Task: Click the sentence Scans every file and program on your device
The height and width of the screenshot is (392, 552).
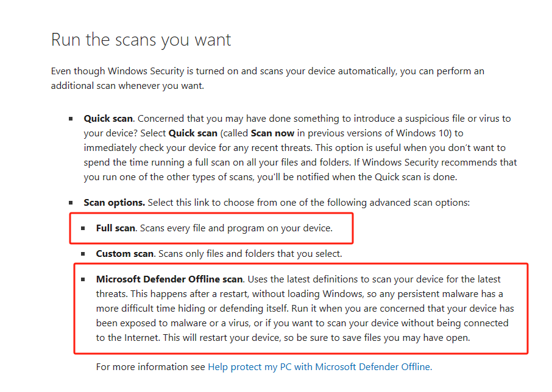Action: (236, 228)
